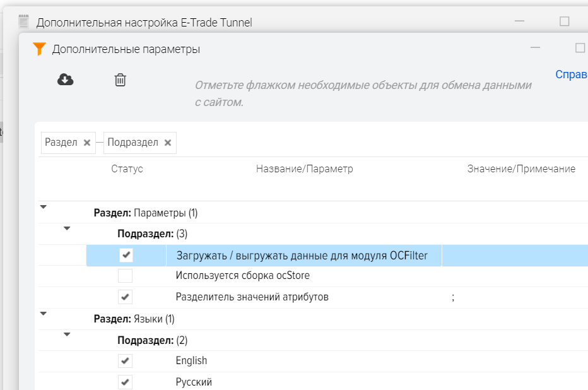Enable Используется сборка ocStore checkbox
Screen dimensions: 588x390
[126, 276]
